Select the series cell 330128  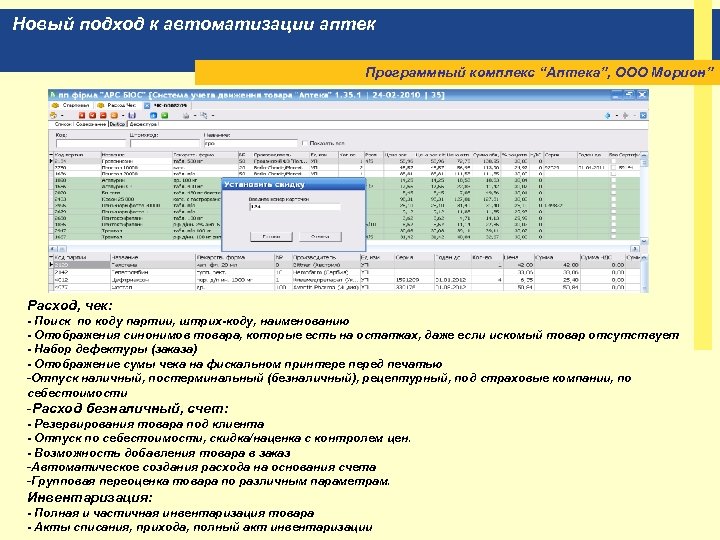click(414, 287)
